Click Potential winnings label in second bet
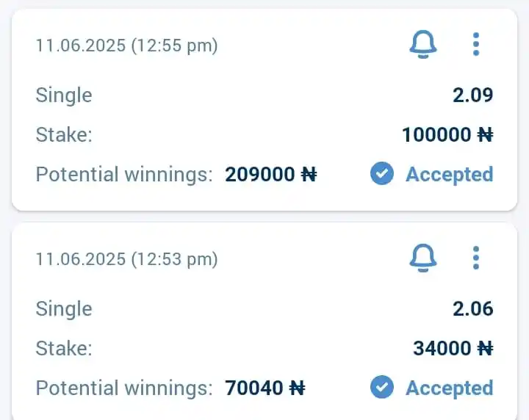This screenshot has width=529, height=420. tap(124, 388)
